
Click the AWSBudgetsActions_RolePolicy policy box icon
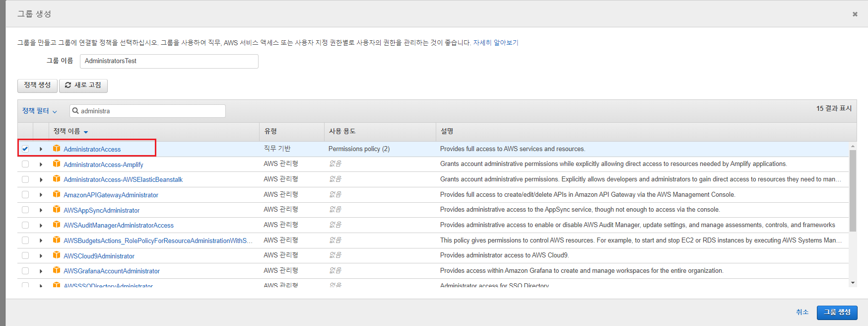(x=57, y=240)
